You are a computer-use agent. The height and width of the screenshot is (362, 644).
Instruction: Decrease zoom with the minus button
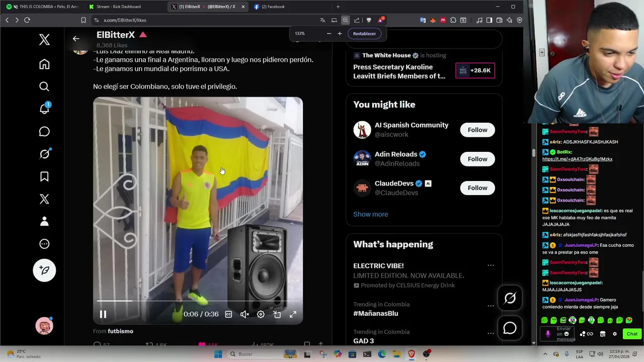point(329,34)
